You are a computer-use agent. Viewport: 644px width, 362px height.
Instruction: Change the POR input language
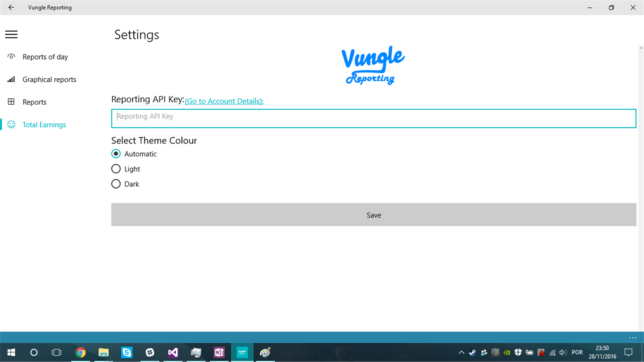577,353
